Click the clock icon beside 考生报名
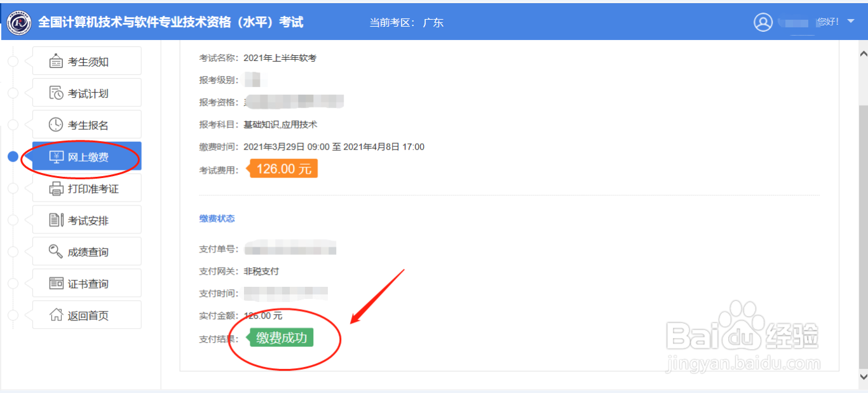 pos(54,124)
